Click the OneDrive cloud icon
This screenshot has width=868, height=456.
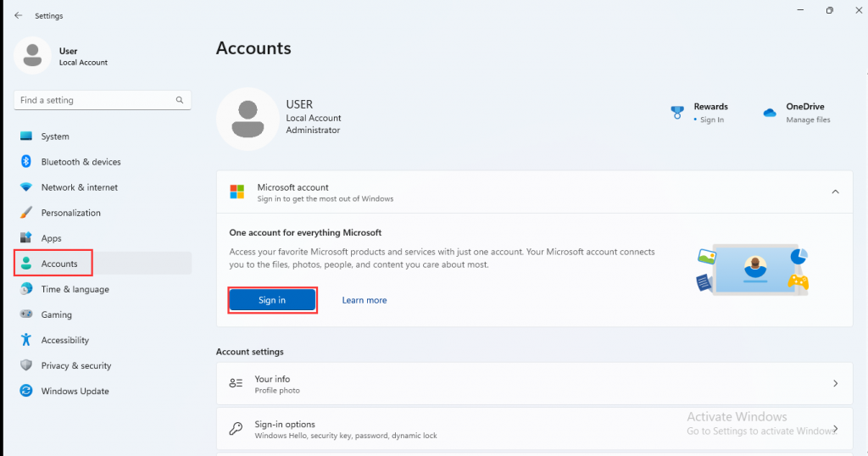click(x=770, y=113)
